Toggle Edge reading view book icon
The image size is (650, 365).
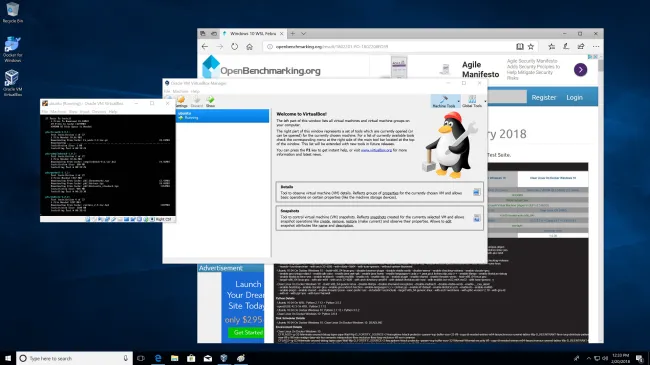(x=519, y=46)
